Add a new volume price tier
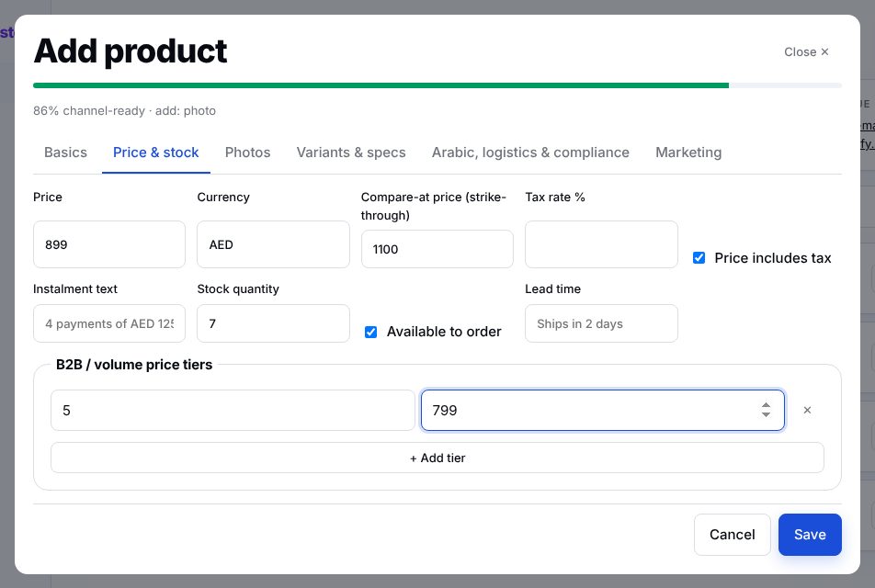Image resolution: width=875 pixels, height=588 pixels. point(437,458)
